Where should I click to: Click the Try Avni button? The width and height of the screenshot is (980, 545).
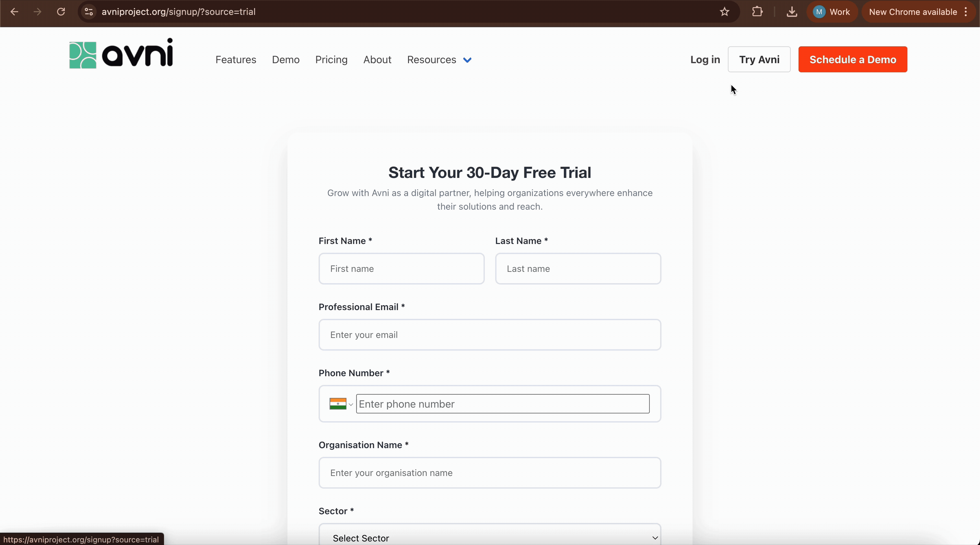coord(759,59)
